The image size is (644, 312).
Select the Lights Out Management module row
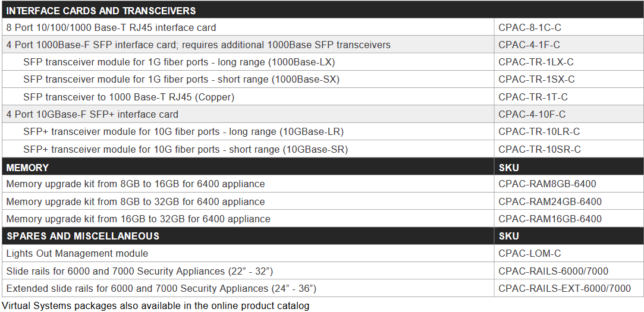322,253
